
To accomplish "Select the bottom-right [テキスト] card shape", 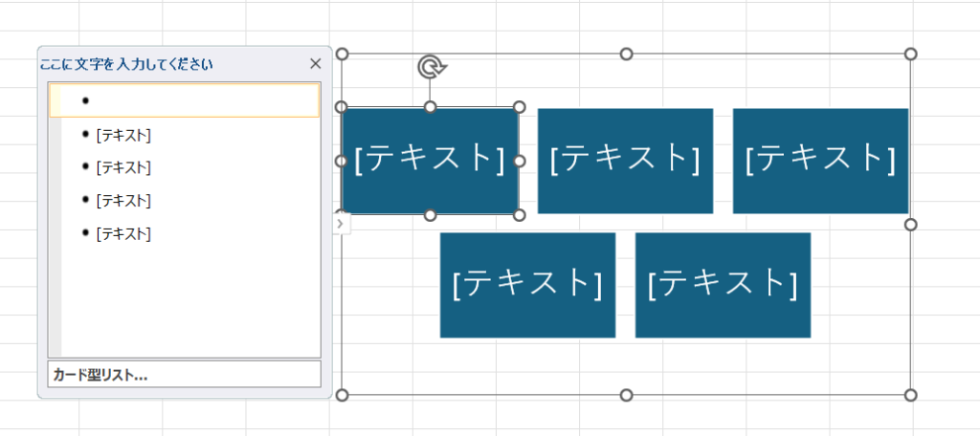I will pos(723,284).
